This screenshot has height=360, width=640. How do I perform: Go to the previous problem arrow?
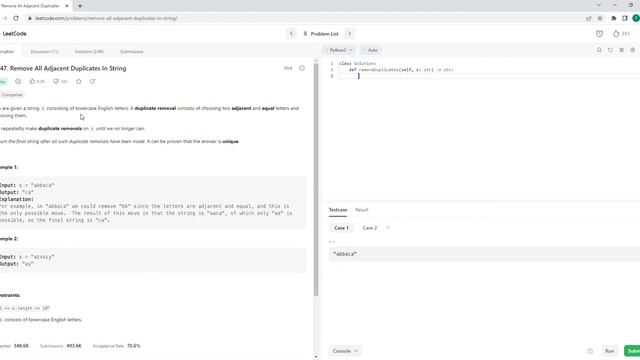click(x=291, y=33)
